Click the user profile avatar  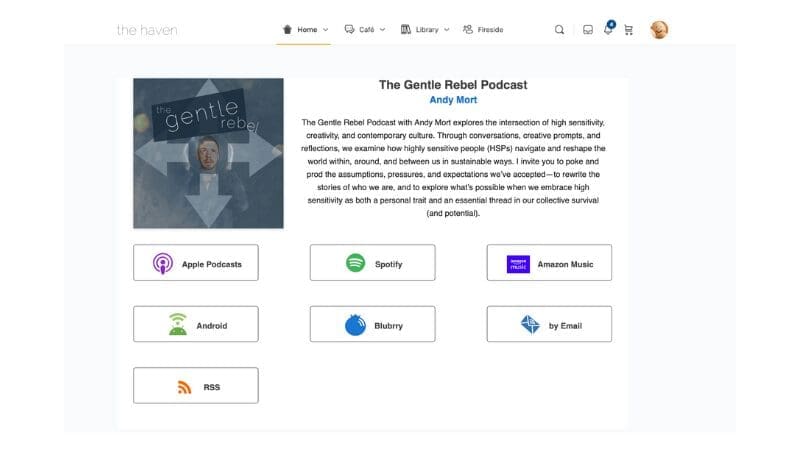tap(659, 30)
